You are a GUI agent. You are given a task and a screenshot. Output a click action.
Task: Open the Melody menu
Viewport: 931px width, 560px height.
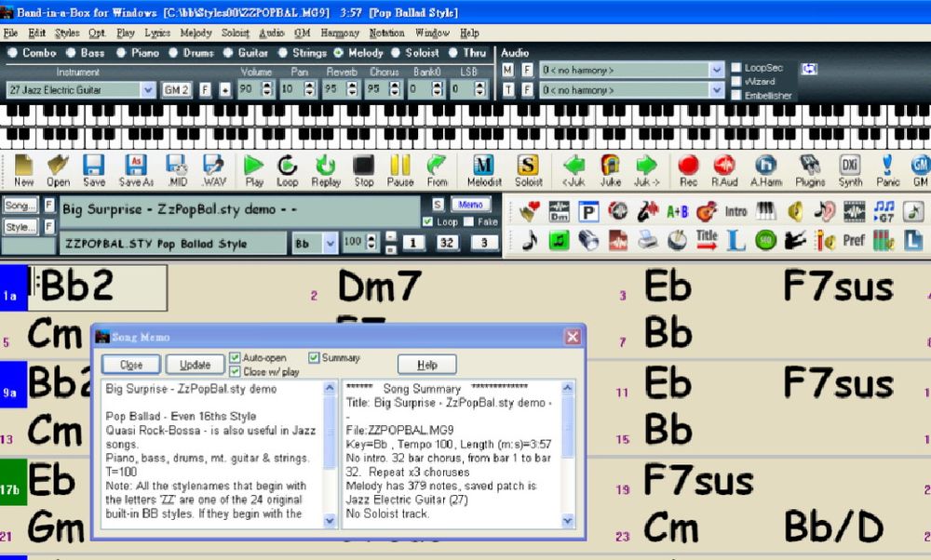(196, 33)
